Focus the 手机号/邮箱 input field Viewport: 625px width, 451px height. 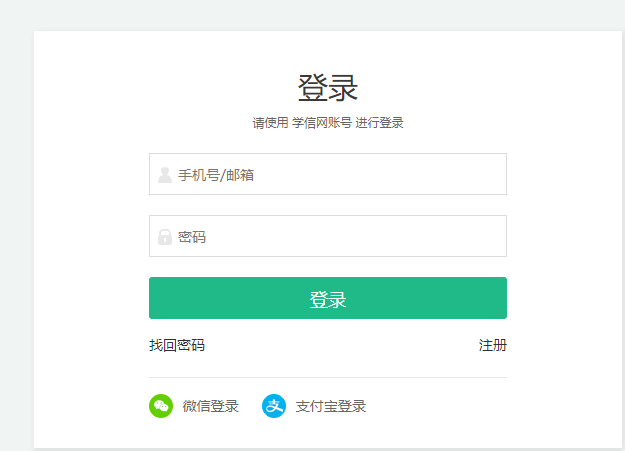click(340, 175)
